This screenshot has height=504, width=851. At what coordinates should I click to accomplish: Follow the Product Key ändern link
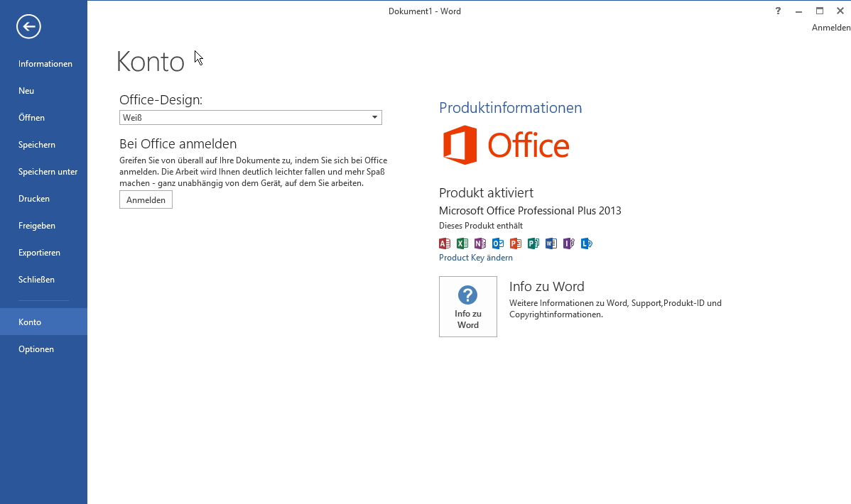(476, 258)
